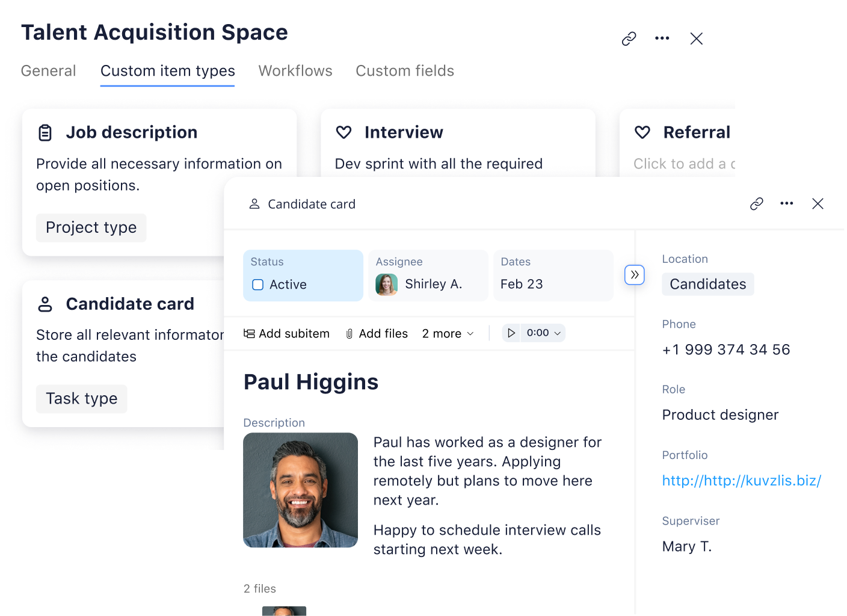Image resolution: width=847 pixels, height=616 pixels.
Task: Open the 0:00 timer dropdown
Action: [544, 333]
